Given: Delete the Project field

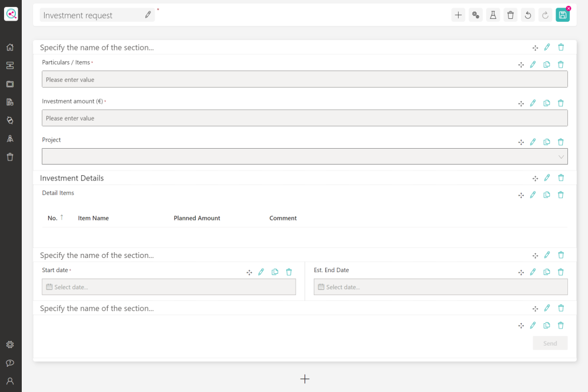Looking at the screenshot, I should pos(560,142).
